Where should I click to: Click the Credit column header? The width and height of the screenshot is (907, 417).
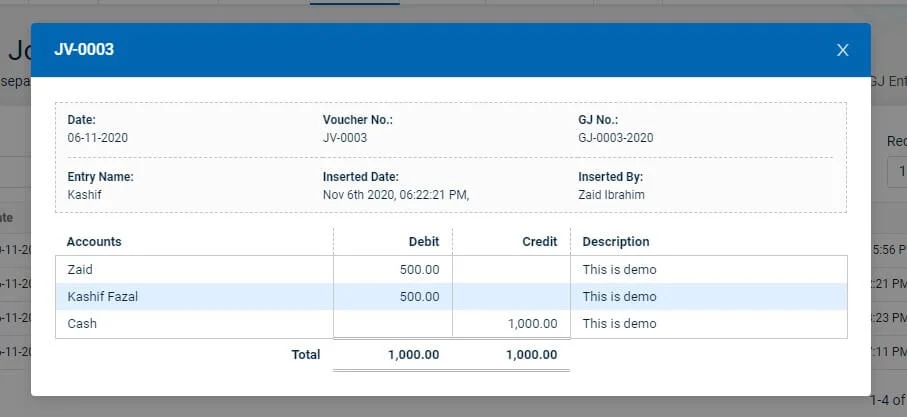(539, 242)
